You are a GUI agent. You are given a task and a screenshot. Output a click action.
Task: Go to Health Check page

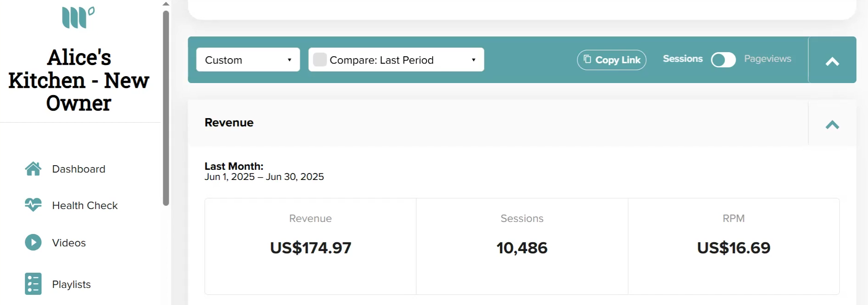tap(85, 205)
